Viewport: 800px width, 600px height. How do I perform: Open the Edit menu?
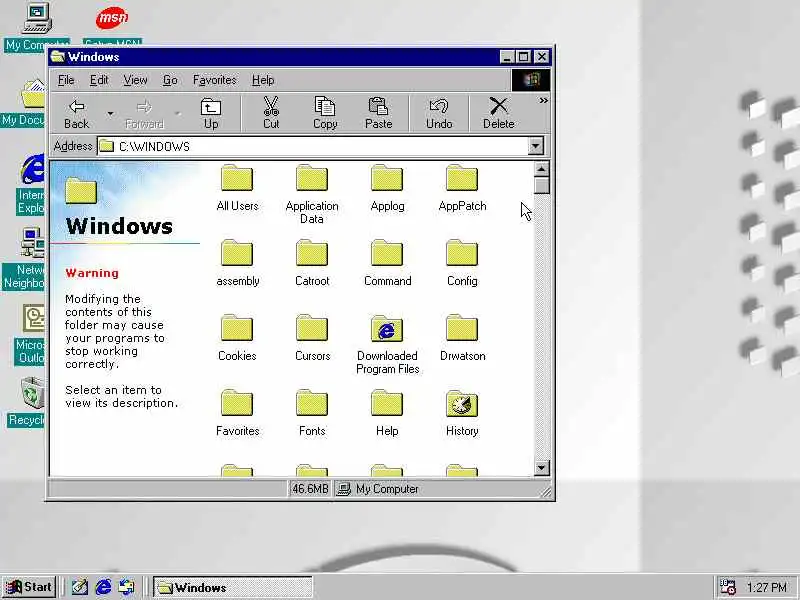99,80
